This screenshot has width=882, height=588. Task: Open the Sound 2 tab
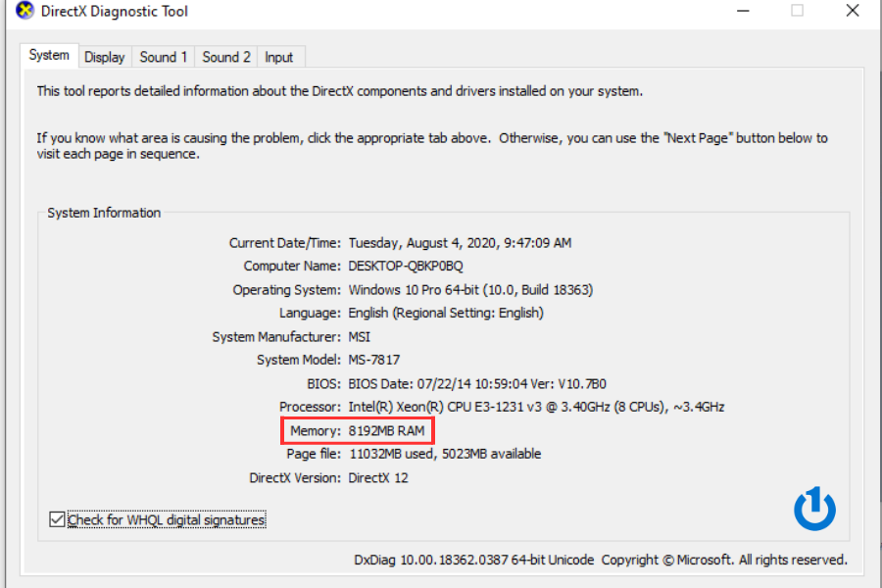click(225, 56)
